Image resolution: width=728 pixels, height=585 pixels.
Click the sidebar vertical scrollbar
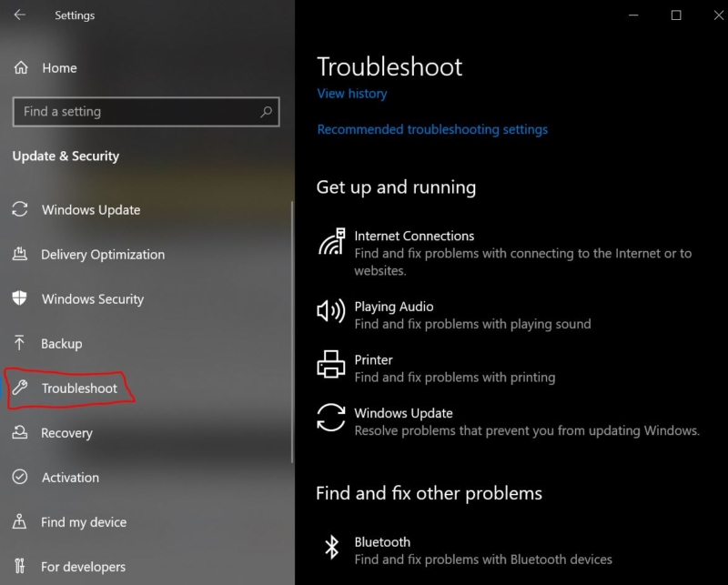[x=292, y=332]
